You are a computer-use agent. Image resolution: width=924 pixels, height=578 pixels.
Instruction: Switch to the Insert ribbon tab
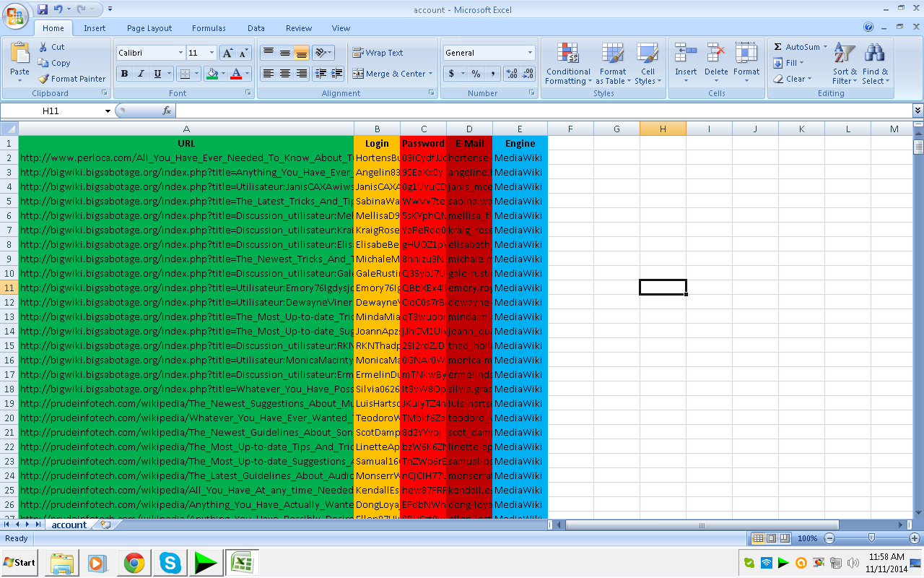pos(95,28)
